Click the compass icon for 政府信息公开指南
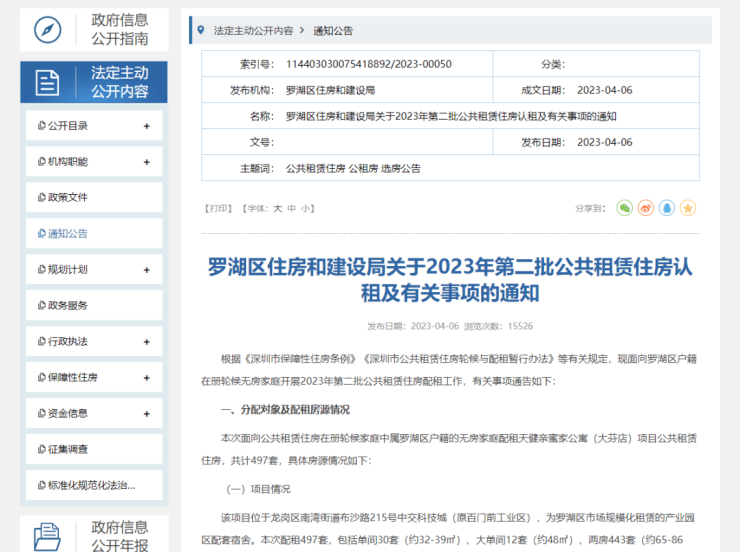 tap(48, 30)
